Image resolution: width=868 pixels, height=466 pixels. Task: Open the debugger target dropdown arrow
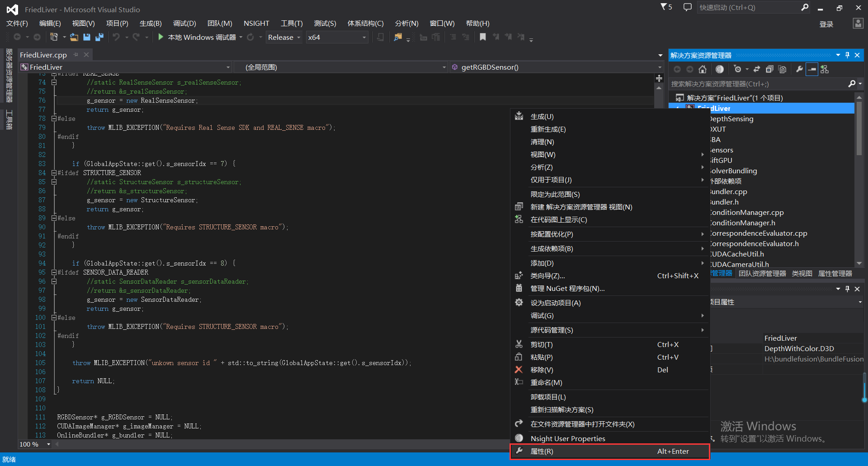[x=241, y=37]
